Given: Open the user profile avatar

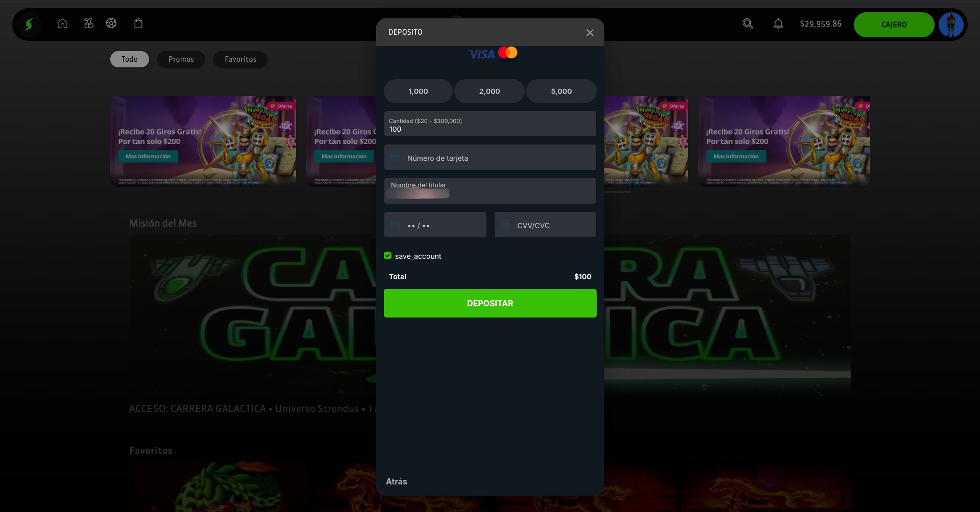Looking at the screenshot, I should 951,25.
